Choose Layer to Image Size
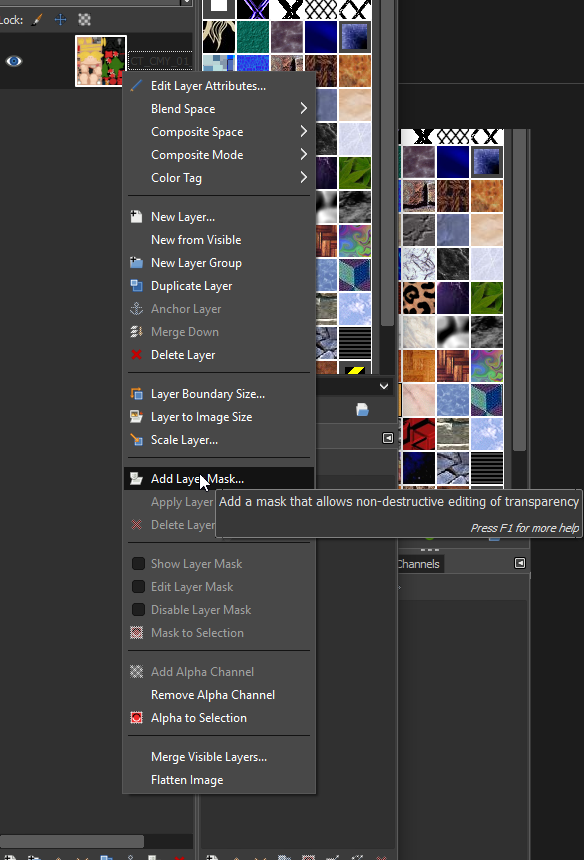 click(x=219, y=417)
